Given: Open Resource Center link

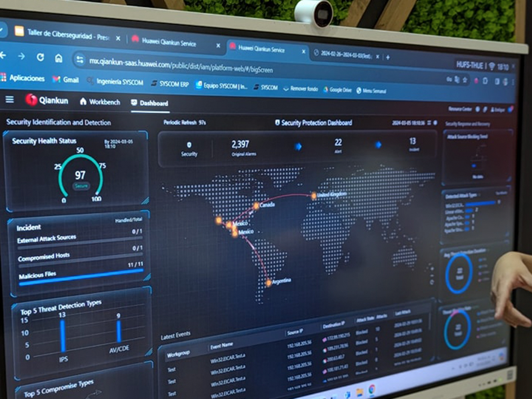Looking at the screenshot, I should tap(460, 109).
